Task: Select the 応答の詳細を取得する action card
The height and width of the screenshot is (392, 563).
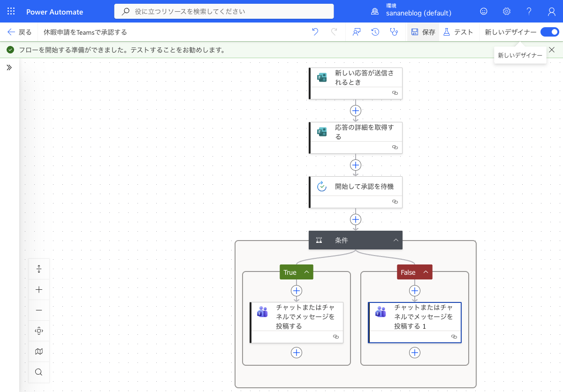Action: click(356, 138)
